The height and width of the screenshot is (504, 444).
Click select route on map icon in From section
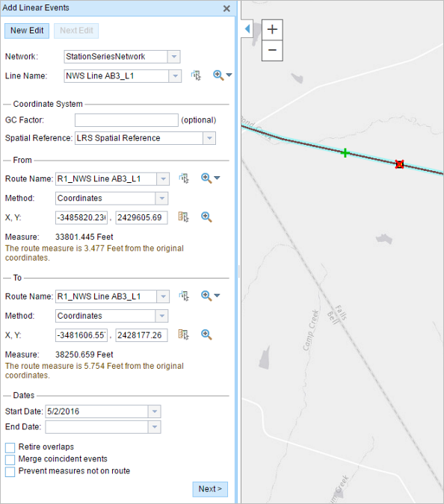[184, 178]
